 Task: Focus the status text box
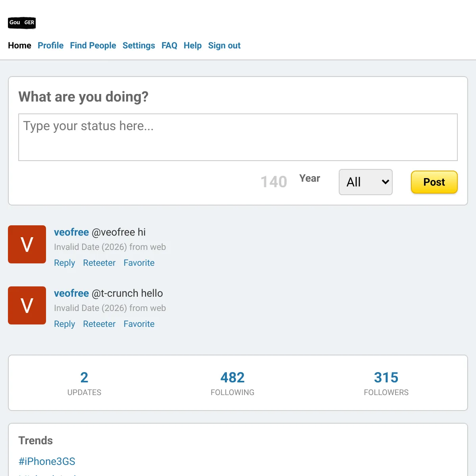point(238,137)
